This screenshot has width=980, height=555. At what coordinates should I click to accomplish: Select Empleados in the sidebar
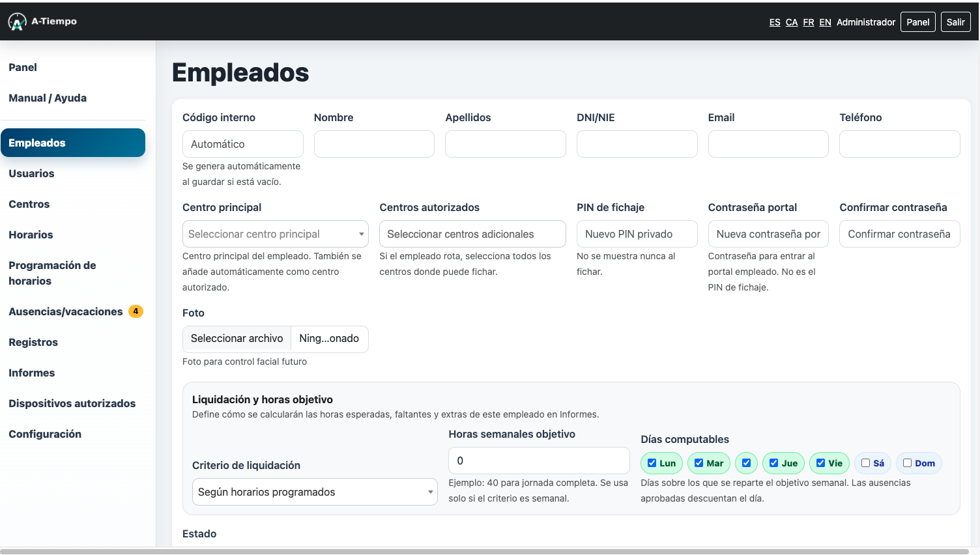pos(73,143)
